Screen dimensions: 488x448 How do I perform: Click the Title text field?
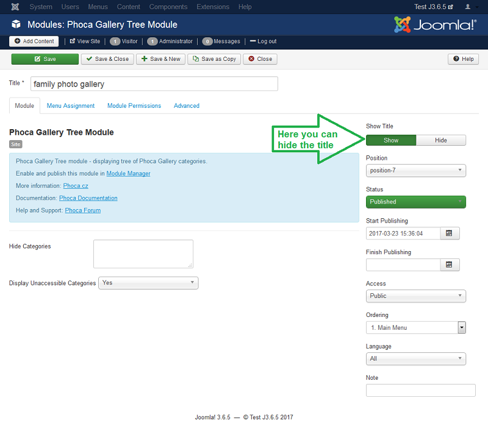[x=154, y=84]
